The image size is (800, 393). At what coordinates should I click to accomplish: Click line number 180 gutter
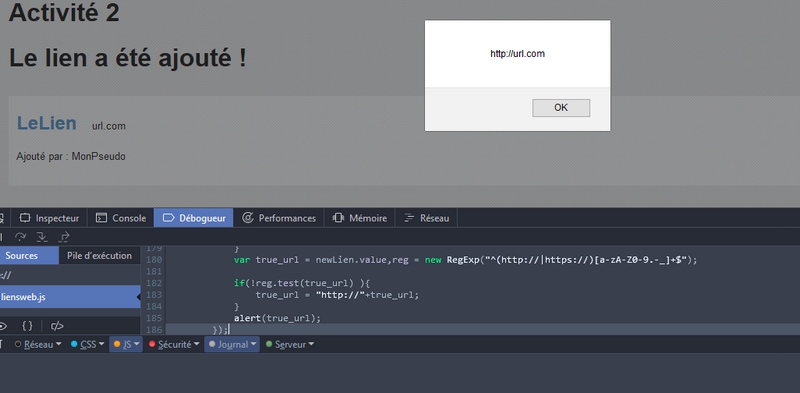(x=153, y=260)
